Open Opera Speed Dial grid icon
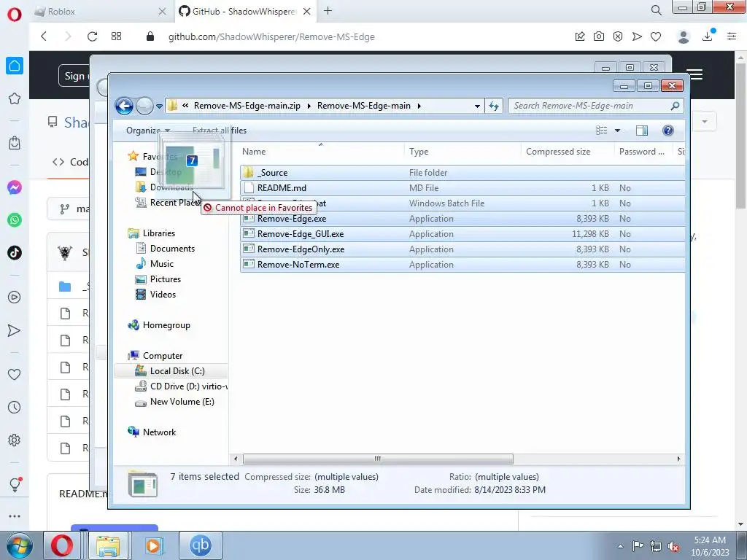 point(116,36)
